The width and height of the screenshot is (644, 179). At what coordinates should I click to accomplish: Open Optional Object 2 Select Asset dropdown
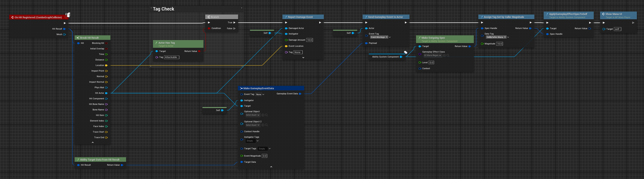[252, 125]
